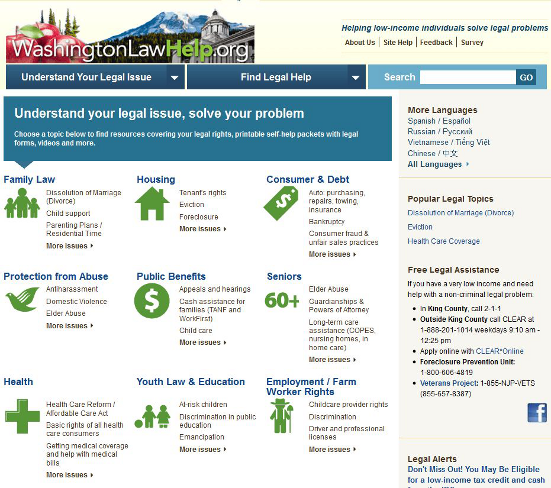The image size is (551, 488).
Task: Open the Feedback link
Action: click(436, 43)
